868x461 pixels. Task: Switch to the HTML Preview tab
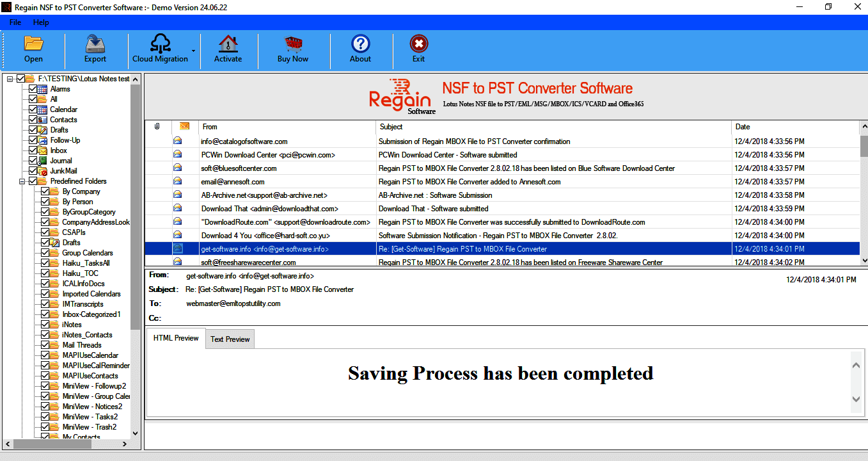176,338
